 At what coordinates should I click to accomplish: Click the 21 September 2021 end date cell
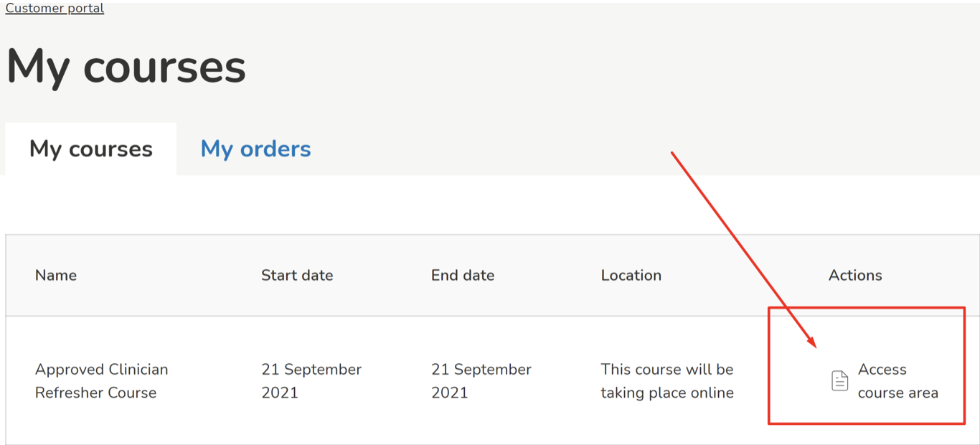coord(481,380)
